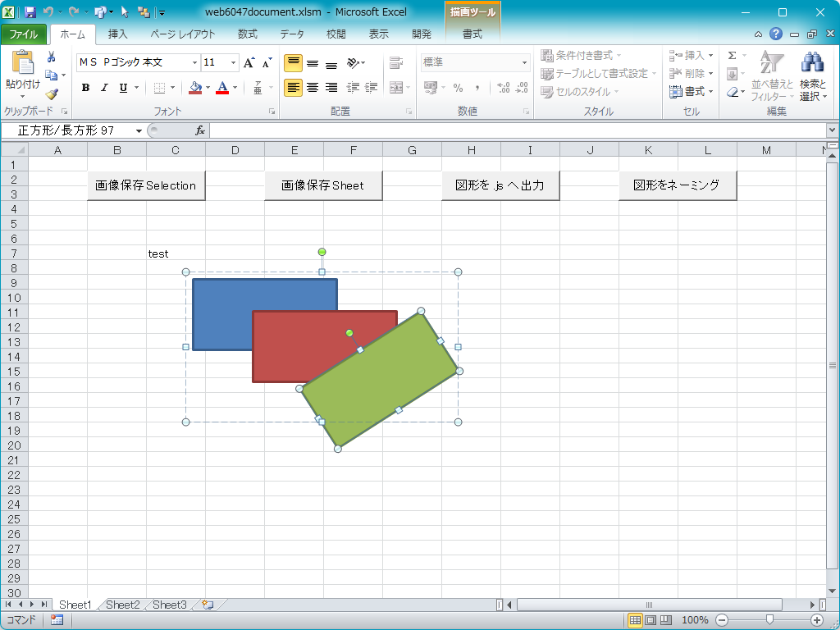The image size is (840, 630).
Task: Click the Save icon in quick access toolbar
Action: tap(30, 12)
